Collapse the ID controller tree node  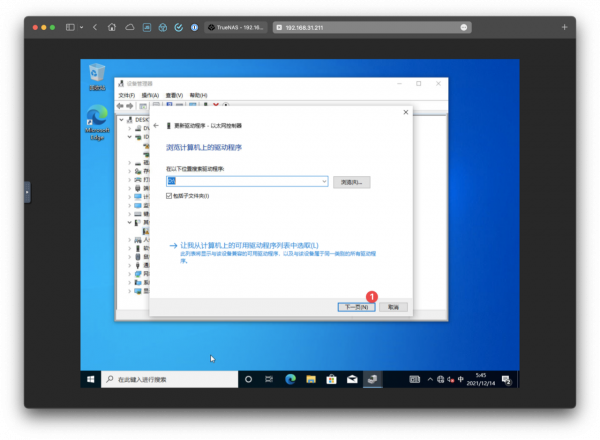tap(130, 137)
